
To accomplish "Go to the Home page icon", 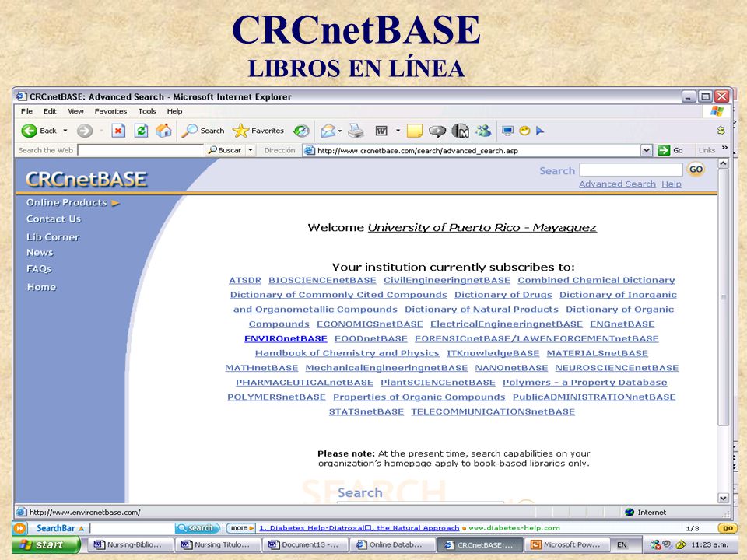I will coord(163,131).
